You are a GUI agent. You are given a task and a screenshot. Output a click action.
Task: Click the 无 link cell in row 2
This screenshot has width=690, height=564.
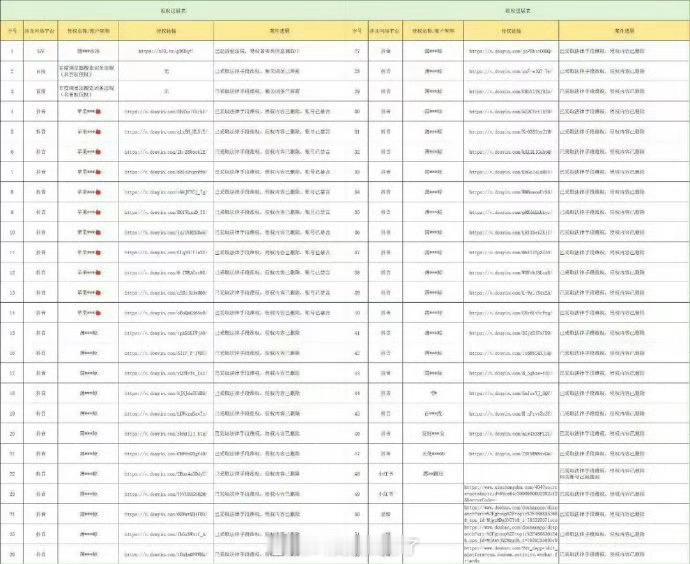pos(166,71)
